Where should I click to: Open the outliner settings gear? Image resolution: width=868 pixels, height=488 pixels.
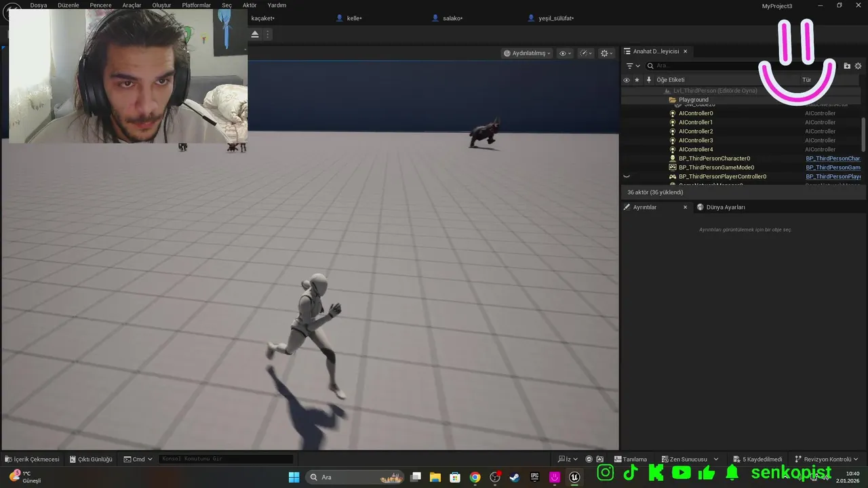point(858,66)
